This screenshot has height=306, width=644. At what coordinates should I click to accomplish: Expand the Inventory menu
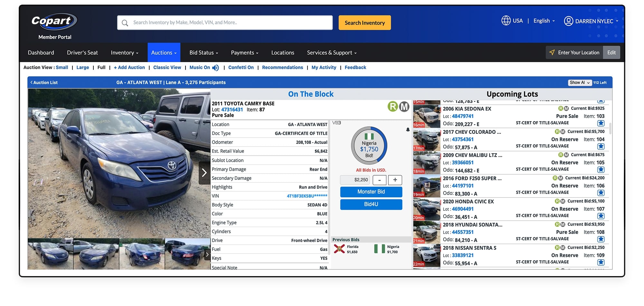124,53
